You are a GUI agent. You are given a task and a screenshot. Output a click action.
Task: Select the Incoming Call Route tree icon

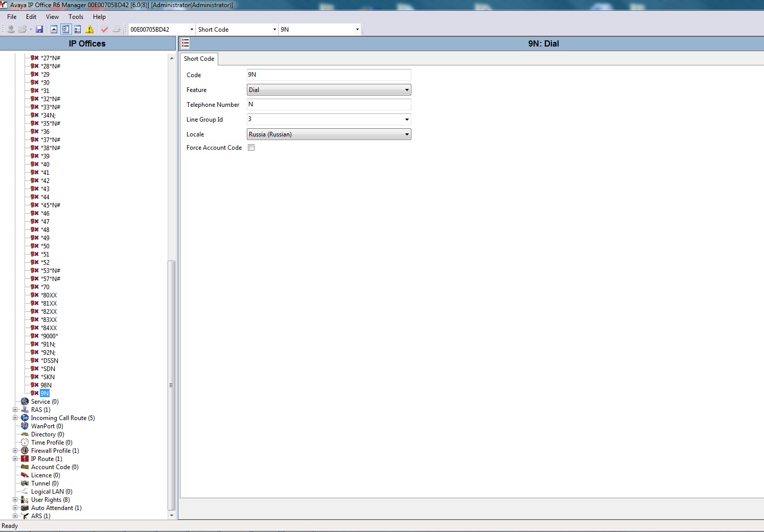click(x=25, y=418)
